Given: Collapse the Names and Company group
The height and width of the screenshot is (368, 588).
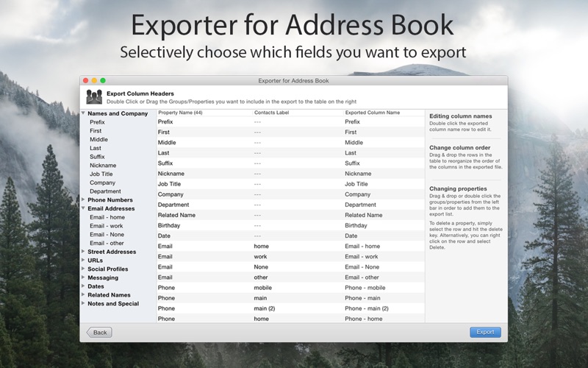Looking at the screenshot, I should (83, 113).
